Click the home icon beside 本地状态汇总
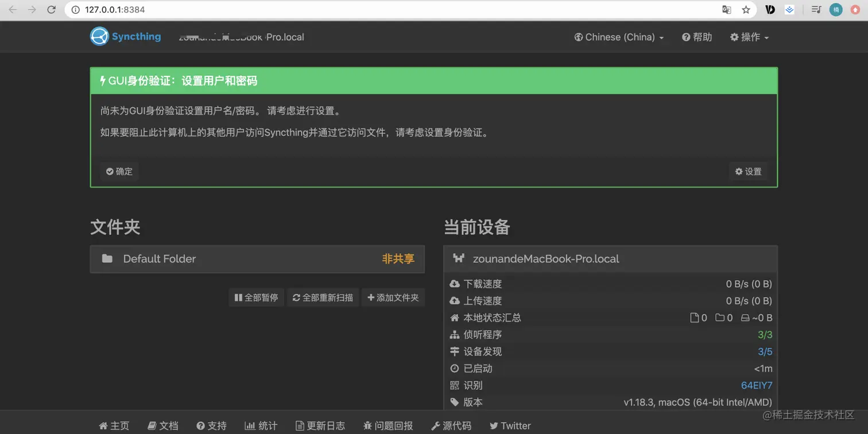The width and height of the screenshot is (868, 434). (455, 317)
